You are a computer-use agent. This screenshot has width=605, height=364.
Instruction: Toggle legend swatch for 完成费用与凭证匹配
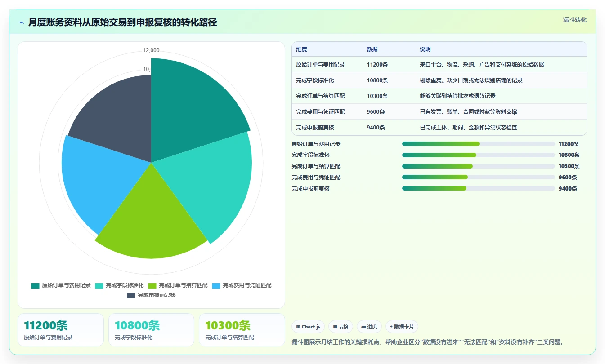[x=216, y=285]
